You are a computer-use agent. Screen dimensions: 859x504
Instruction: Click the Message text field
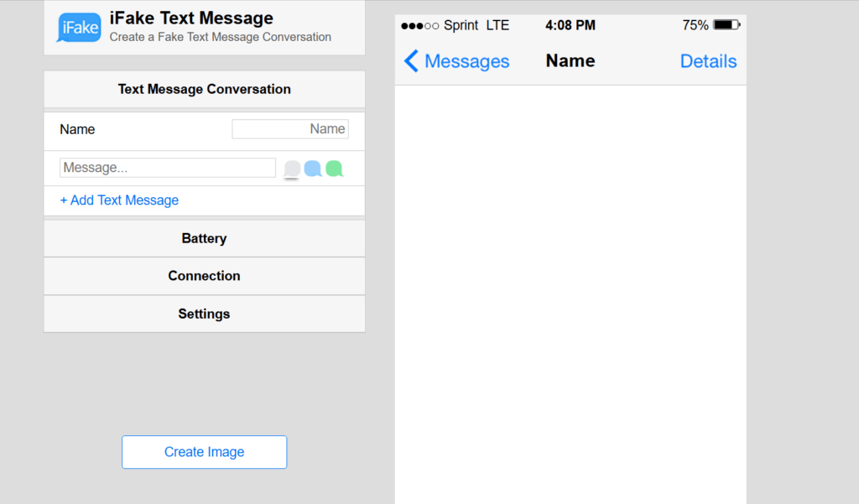click(x=168, y=168)
